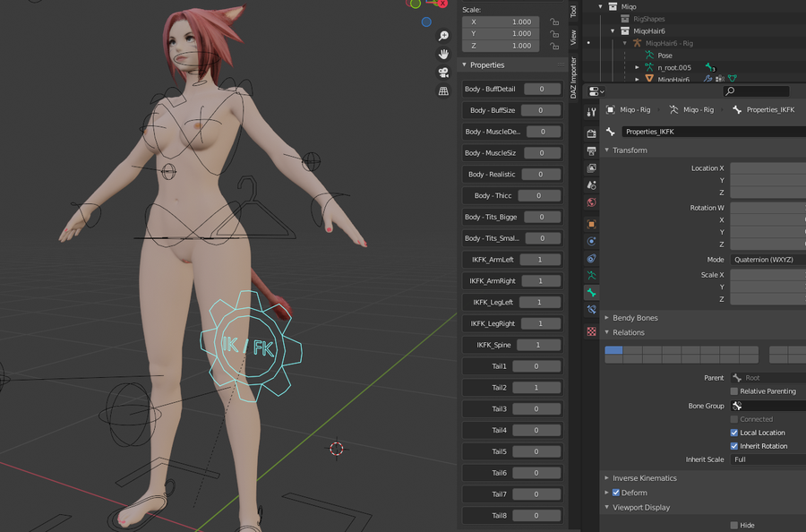Click the Scale X value field in sidebar
The image size is (806, 532).
point(501,21)
